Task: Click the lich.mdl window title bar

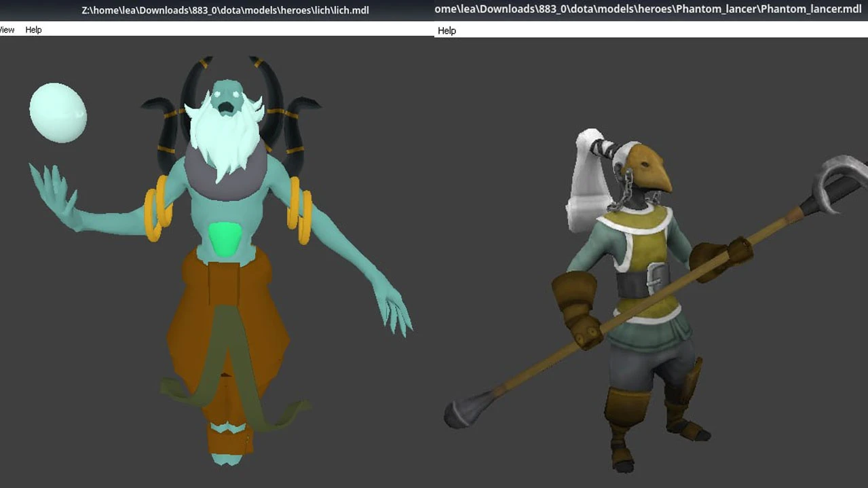Action: [x=217, y=10]
